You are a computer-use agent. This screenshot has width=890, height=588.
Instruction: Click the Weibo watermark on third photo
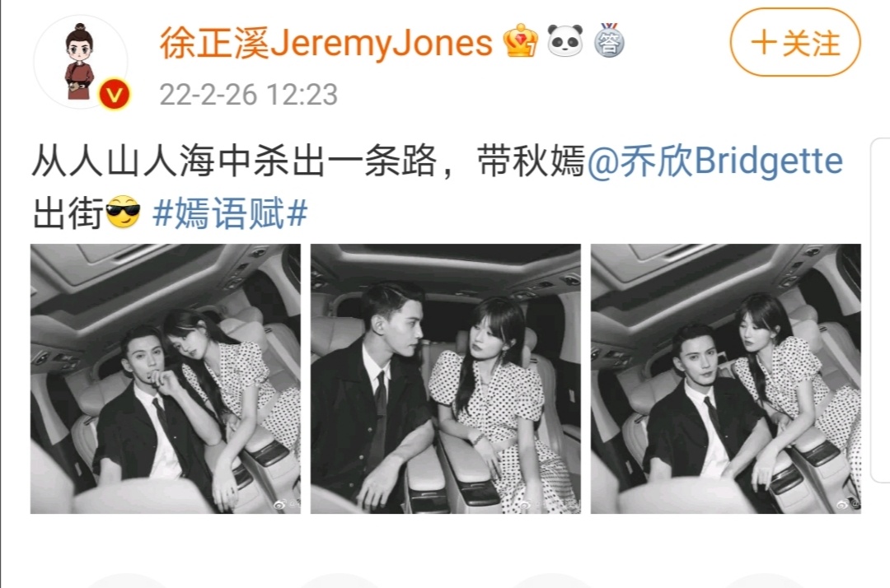849,503
